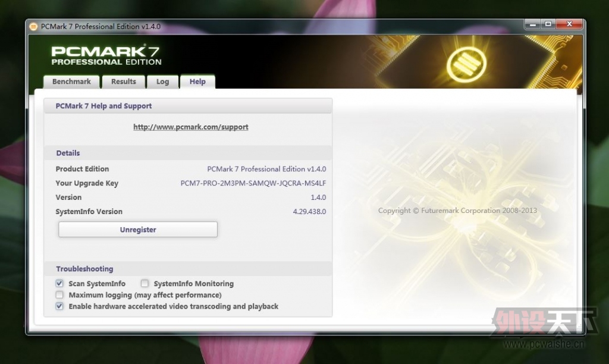
Task: Click the SystemInfo version value 4.29.438.0
Action: pos(309,211)
